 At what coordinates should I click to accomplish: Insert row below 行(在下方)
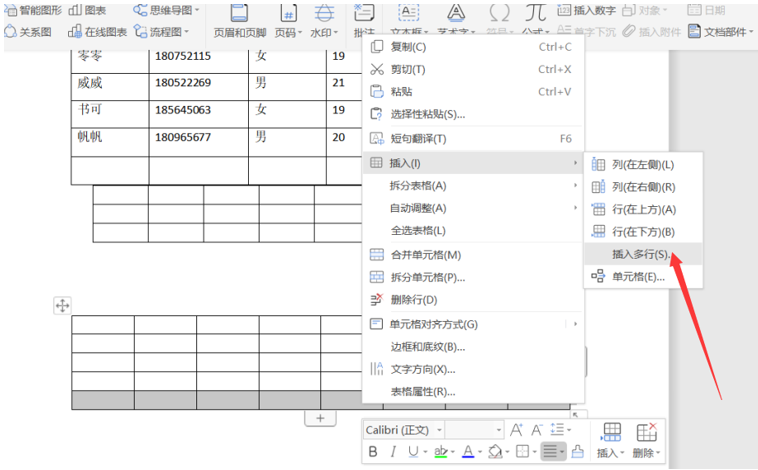(x=643, y=232)
